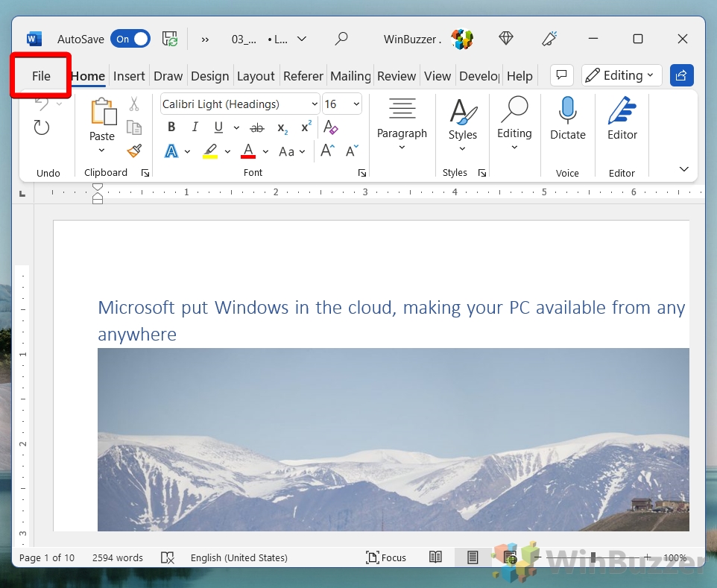
Task: Toggle Subscript formatting
Action: (x=282, y=128)
